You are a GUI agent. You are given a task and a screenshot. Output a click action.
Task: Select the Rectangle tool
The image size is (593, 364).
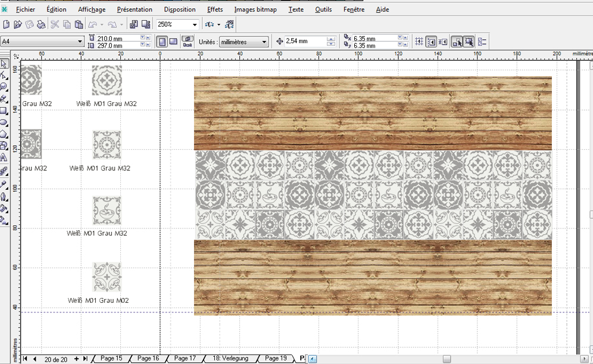(x=4, y=111)
